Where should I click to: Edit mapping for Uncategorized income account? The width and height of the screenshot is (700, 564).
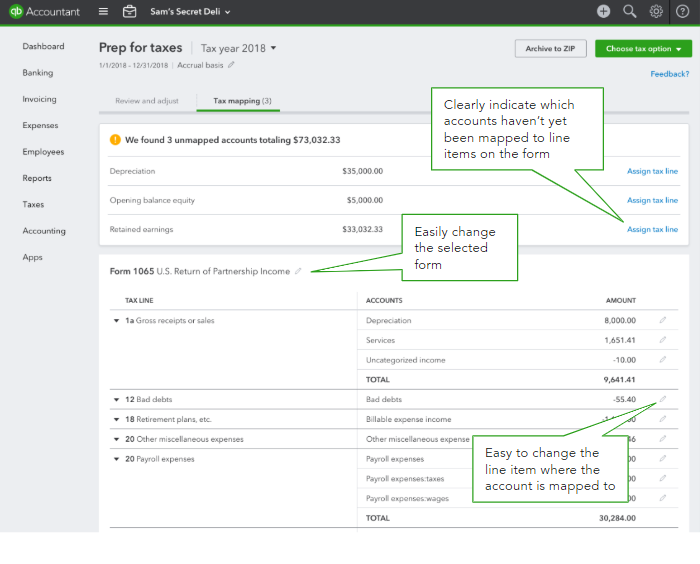663,359
